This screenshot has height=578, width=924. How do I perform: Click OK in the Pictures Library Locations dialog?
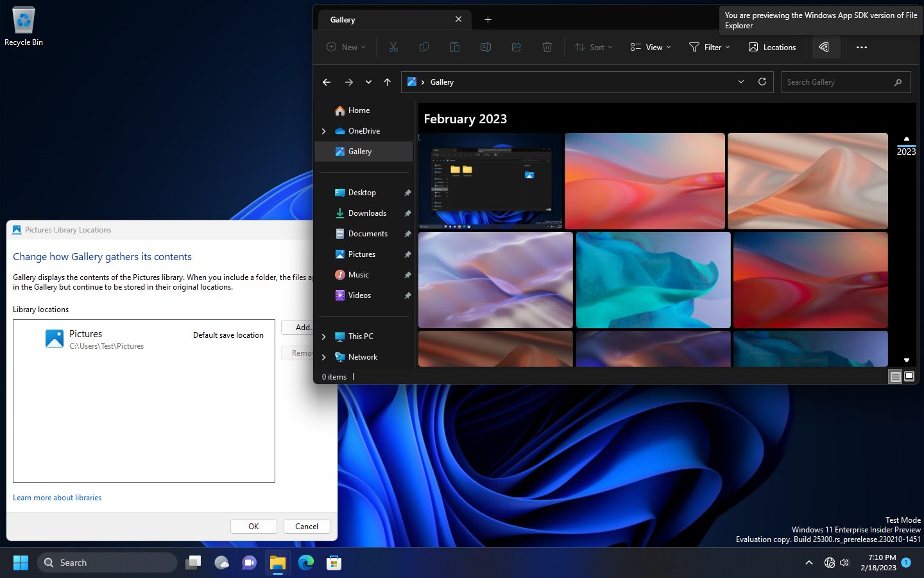253,526
